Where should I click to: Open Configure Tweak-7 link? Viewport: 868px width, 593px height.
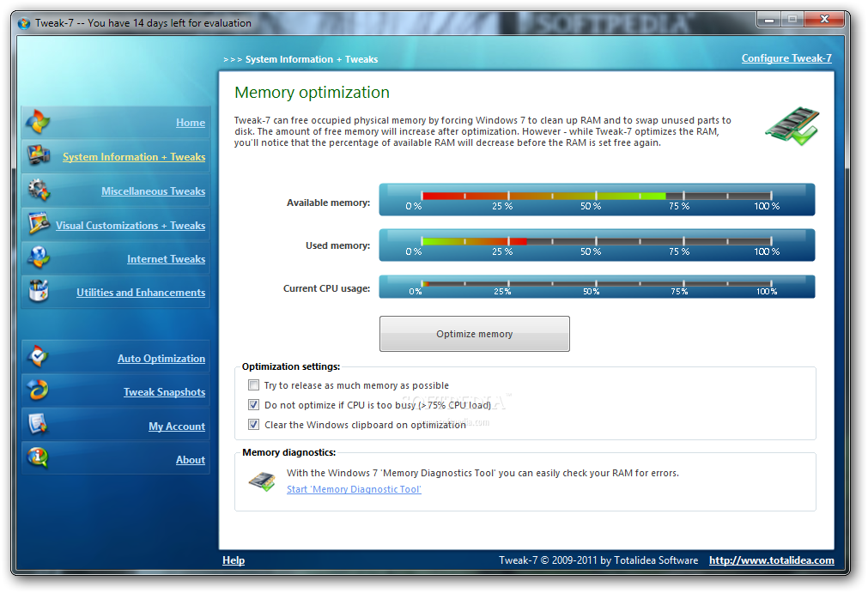click(786, 58)
